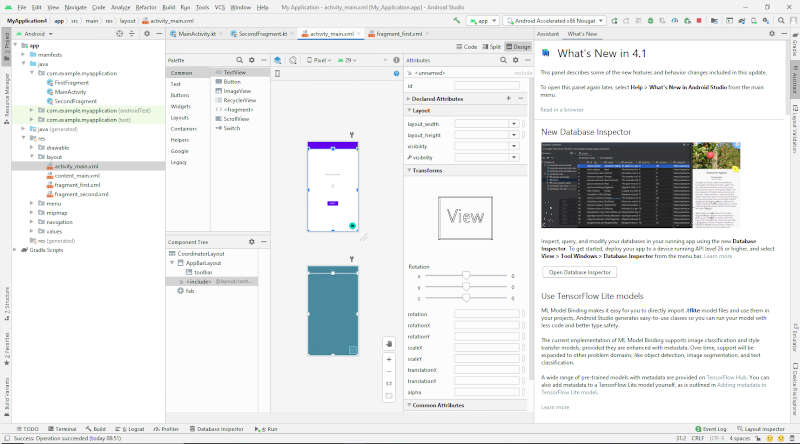Open Logcat tool window
800x444 pixels.
click(x=130, y=429)
